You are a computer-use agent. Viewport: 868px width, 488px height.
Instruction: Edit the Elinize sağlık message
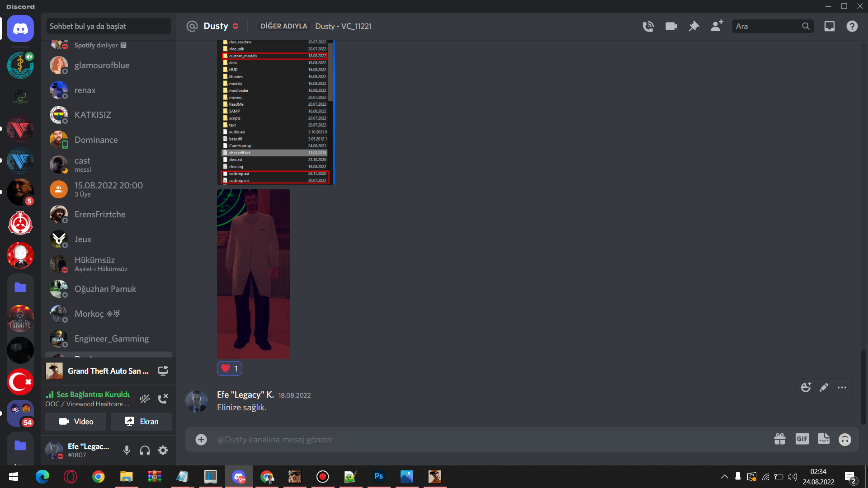point(824,387)
